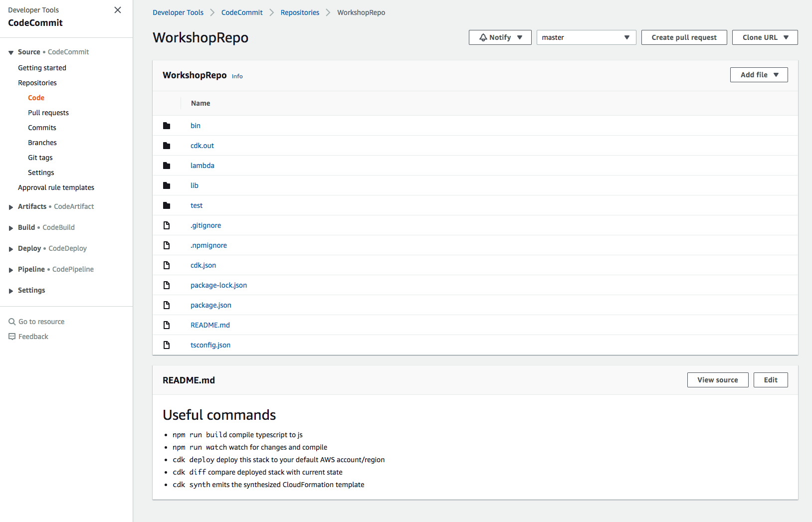Open the lib folder link
Viewport: 812px width, 522px height.
[x=195, y=185]
